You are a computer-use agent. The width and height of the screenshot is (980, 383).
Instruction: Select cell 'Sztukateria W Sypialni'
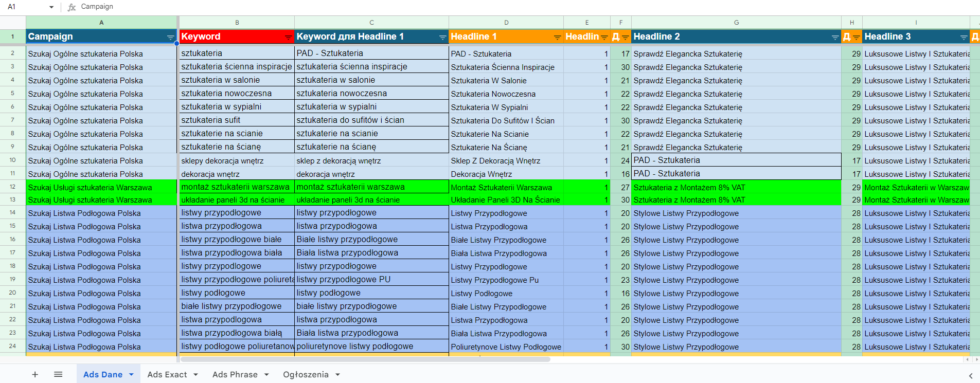coord(506,107)
